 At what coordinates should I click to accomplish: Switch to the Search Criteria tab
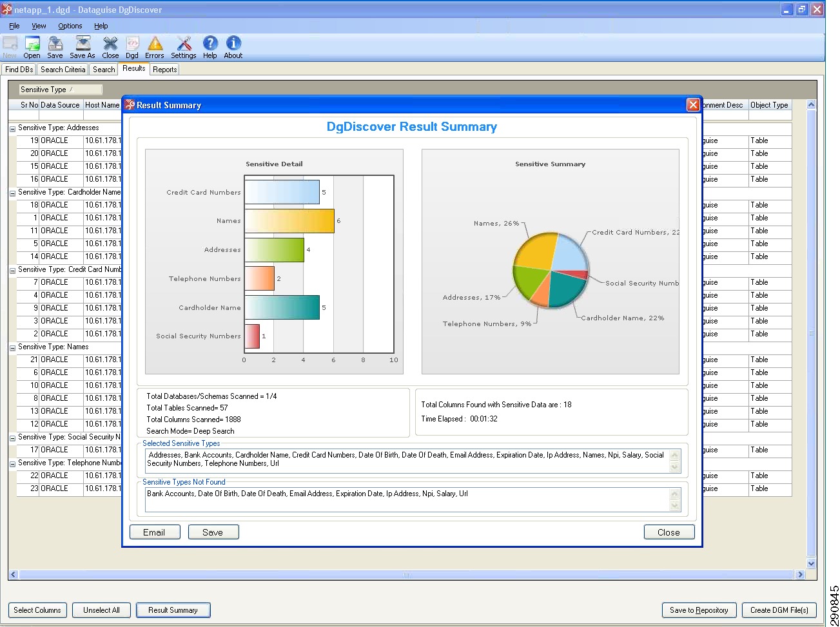click(x=63, y=70)
